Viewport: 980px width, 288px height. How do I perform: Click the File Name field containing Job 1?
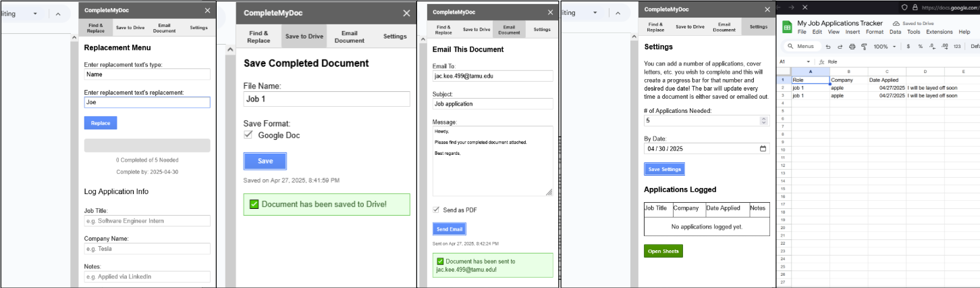[x=327, y=99]
